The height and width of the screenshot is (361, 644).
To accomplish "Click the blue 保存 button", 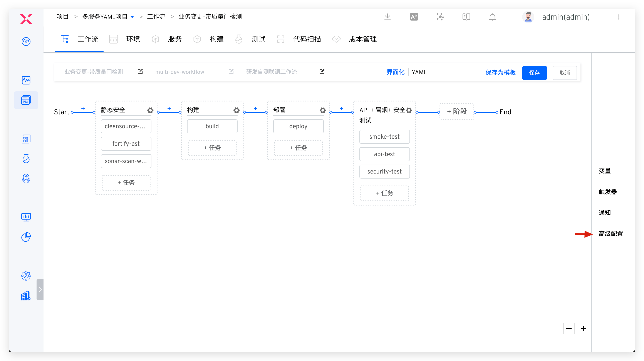I will point(534,73).
